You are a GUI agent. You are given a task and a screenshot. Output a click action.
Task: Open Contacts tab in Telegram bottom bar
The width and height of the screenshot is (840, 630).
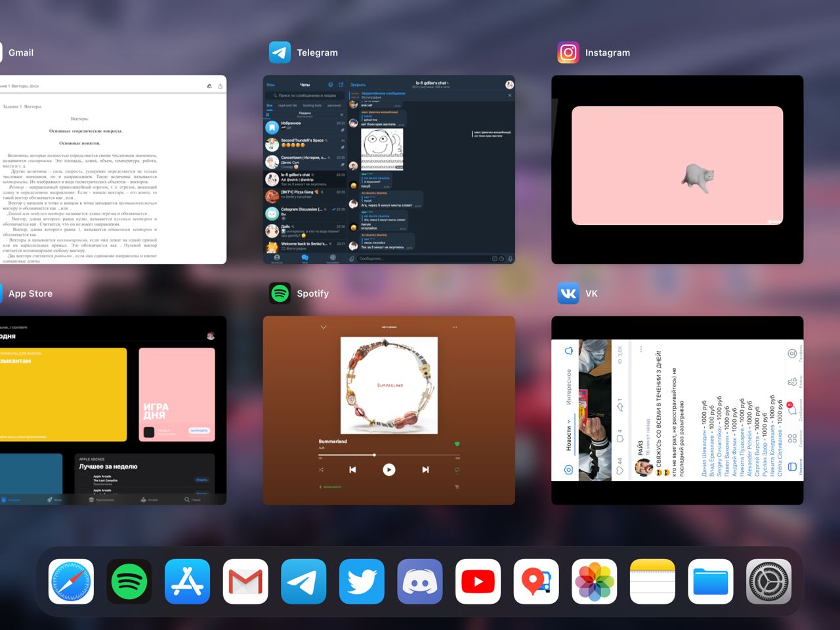pos(277,259)
